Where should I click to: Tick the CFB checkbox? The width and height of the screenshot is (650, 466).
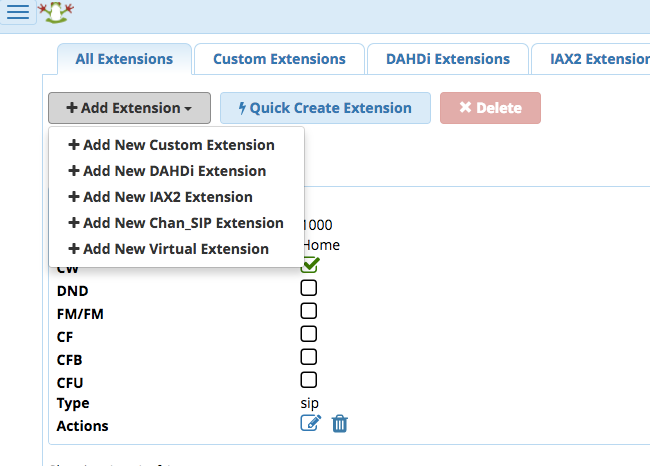pyautogui.click(x=309, y=357)
